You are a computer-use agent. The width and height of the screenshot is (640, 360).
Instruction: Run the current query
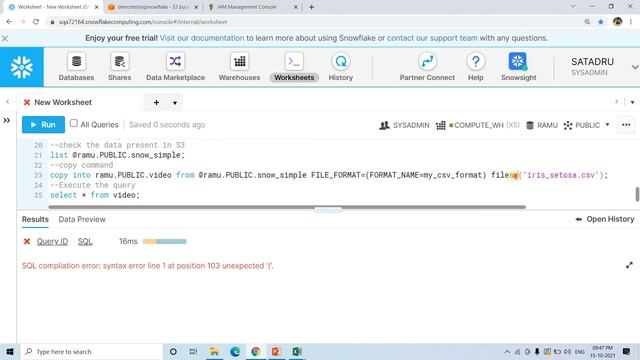(43, 124)
